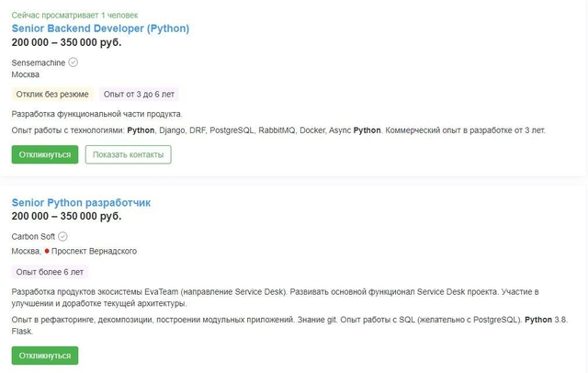The height and width of the screenshot is (373, 588).
Task: Click red metro dot by Проспект Вернадского
Action: coord(47,251)
